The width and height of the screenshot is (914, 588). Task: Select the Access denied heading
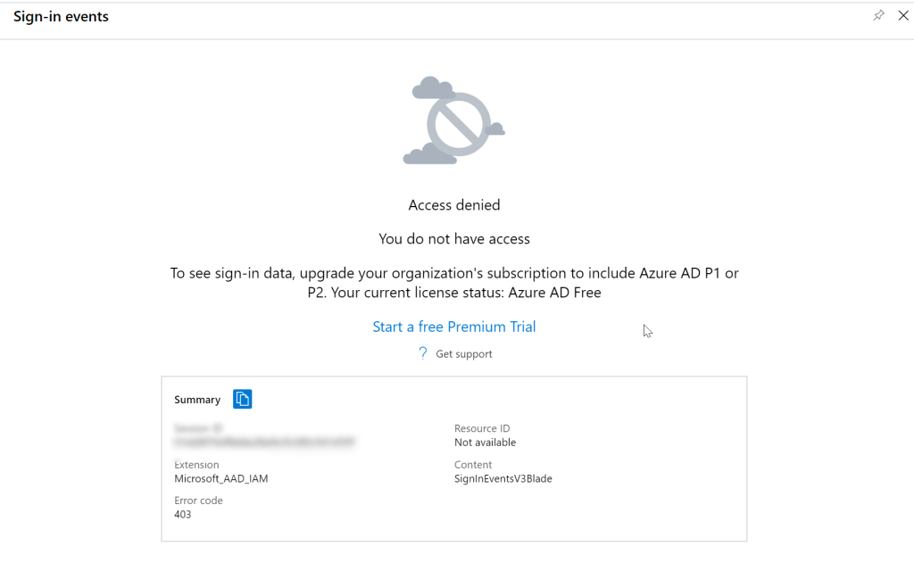click(453, 205)
